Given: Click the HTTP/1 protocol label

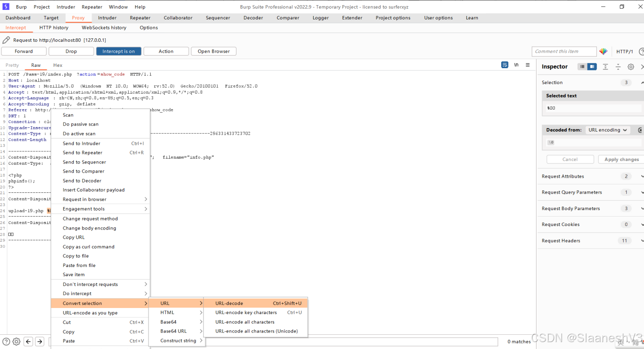Looking at the screenshot, I should pyautogui.click(x=625, y=51).
